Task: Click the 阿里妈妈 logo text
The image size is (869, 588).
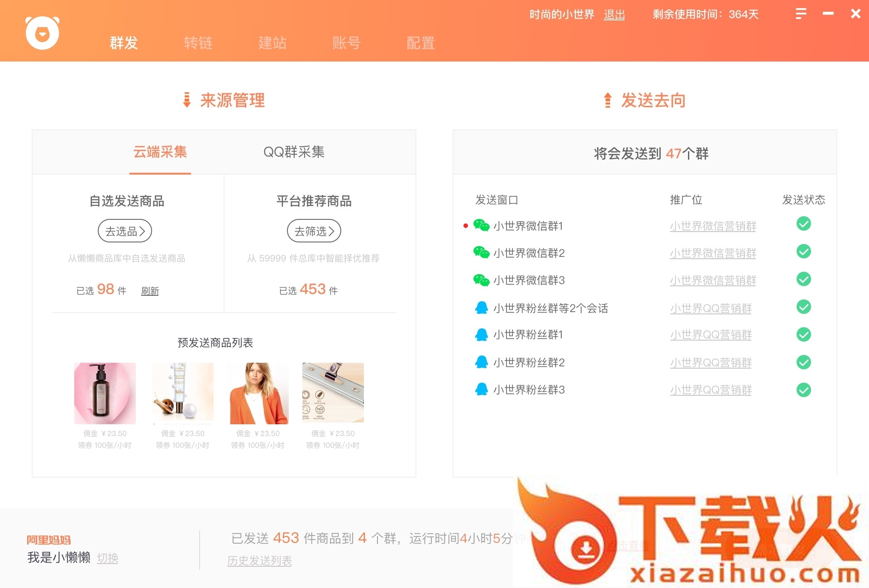Action: coord(49,540)
